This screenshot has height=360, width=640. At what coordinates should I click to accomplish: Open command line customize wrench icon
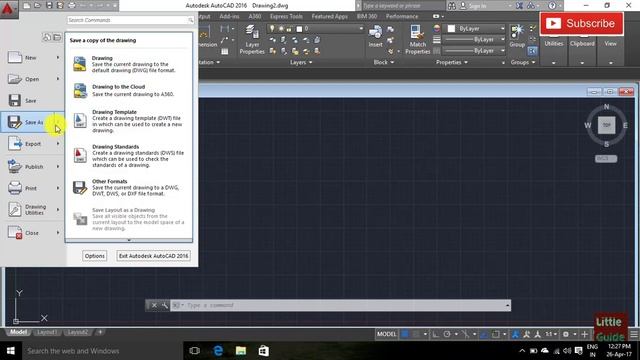tap(164, 305)
